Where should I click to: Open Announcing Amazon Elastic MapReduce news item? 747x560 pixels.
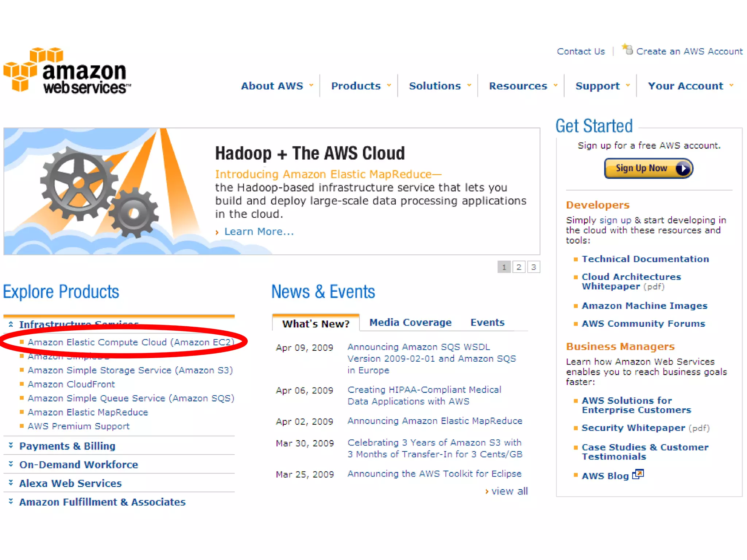pyautogui.click(x=435, y=421)
